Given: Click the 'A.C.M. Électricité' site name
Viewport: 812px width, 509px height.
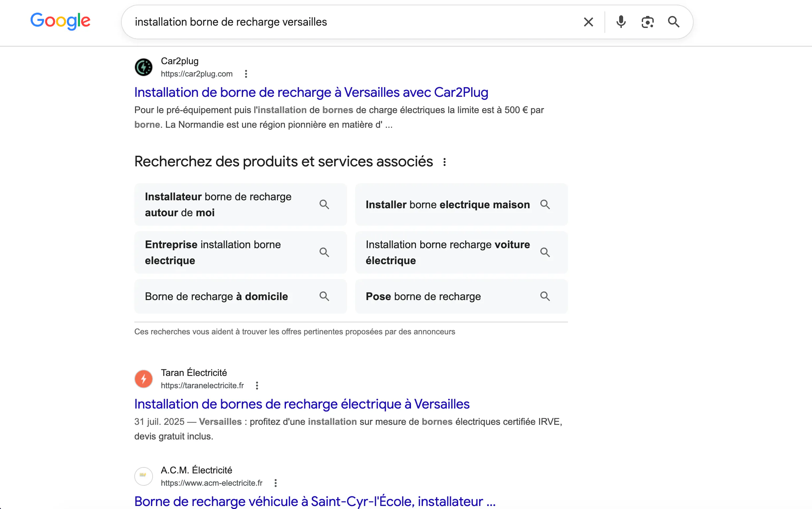Looking at the screenshot, I should pyautogui.click(x=197, y=470).
